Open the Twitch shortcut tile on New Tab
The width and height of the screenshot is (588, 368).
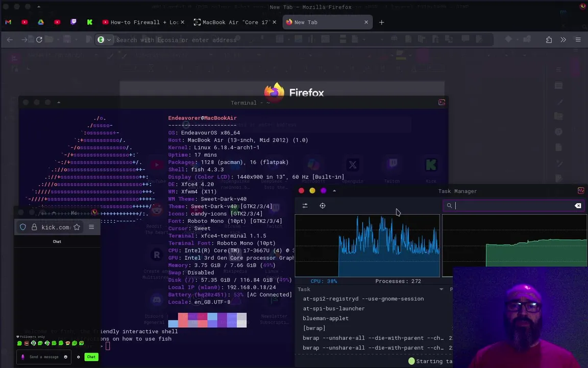pyautogui.click(x=392, y=165)
